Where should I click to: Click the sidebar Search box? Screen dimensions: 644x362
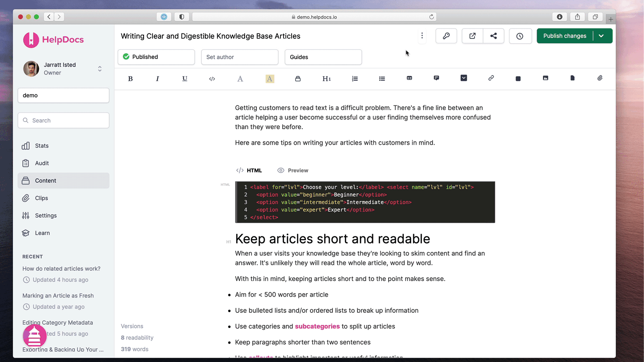(x=64, y=121)
